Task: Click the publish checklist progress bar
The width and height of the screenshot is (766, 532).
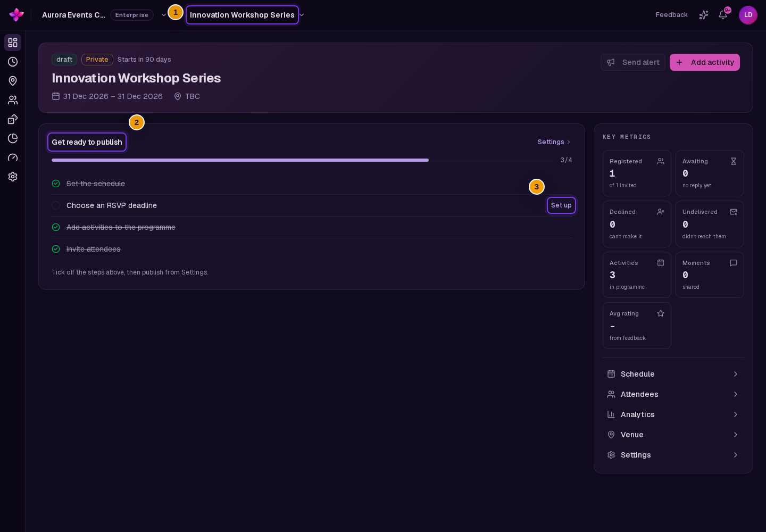Action: pyautogui.click(x=303, y=160)
